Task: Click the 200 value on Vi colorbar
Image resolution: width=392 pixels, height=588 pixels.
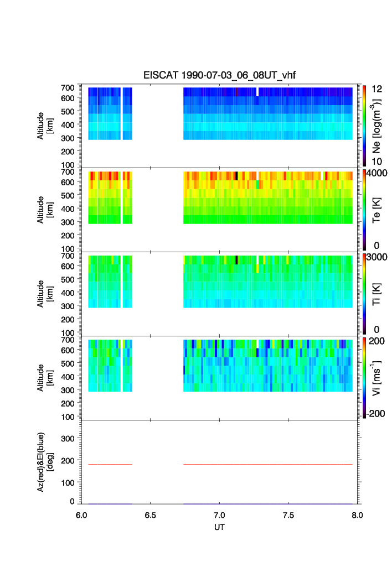Action: 376,341
